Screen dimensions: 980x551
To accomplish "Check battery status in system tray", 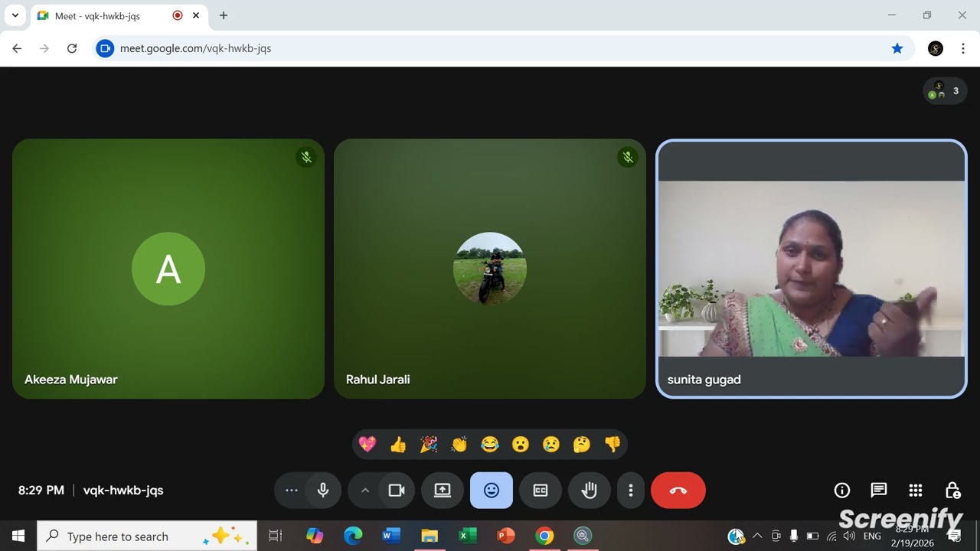I will (x=812, y=536).
